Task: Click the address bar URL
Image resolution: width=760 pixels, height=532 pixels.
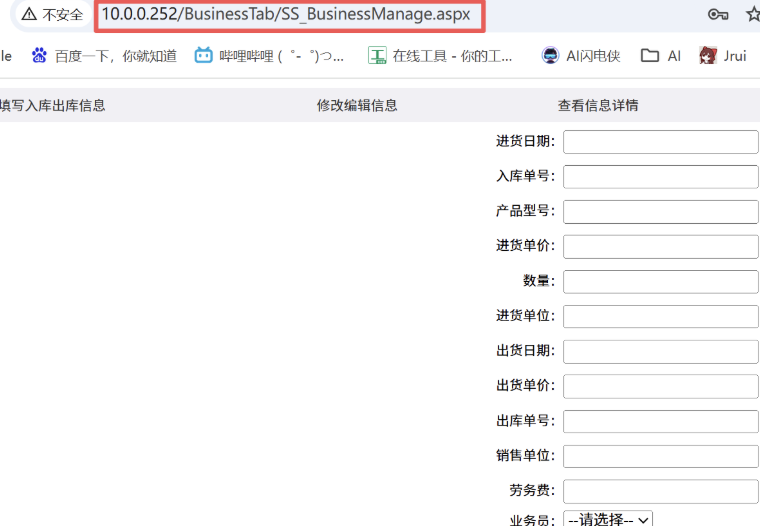Action: (286, 15)
